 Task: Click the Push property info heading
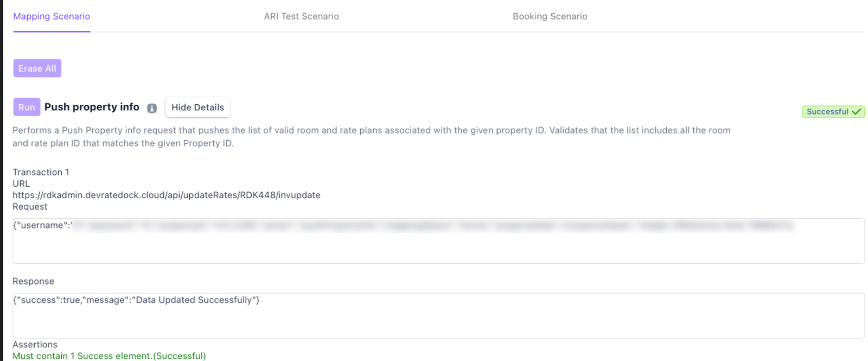[x=92, y=107]
